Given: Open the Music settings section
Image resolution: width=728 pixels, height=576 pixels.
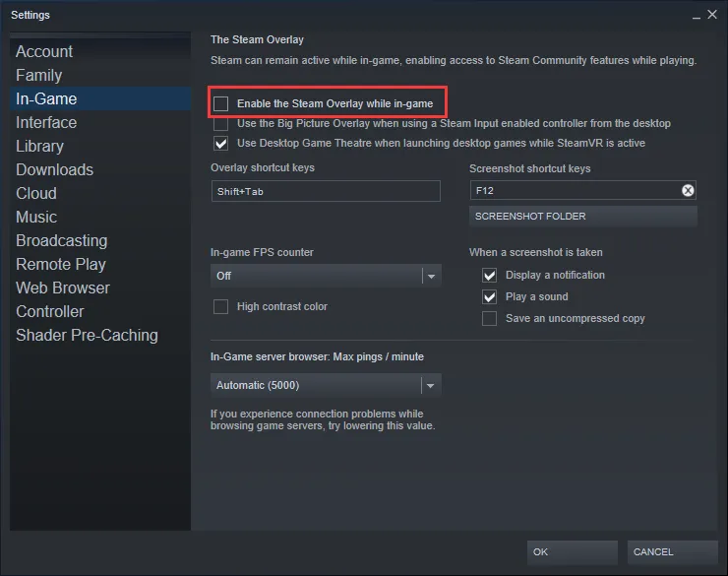Looking at the screenshot, I should tap(99, 217).
